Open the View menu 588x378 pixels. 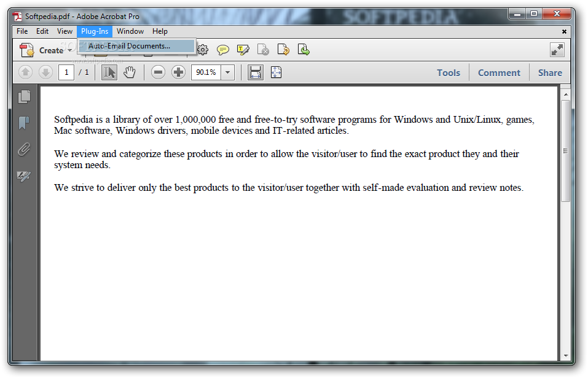pyautogui.click(x=65, y=31)
